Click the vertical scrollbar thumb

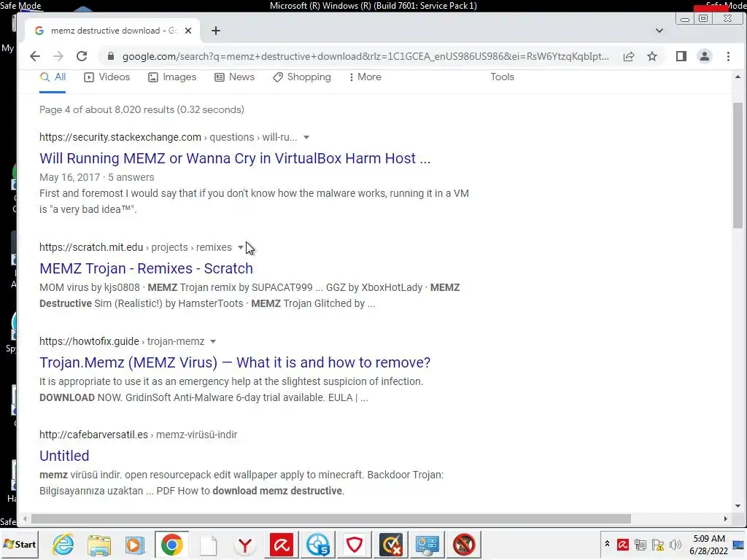(738, 166)
